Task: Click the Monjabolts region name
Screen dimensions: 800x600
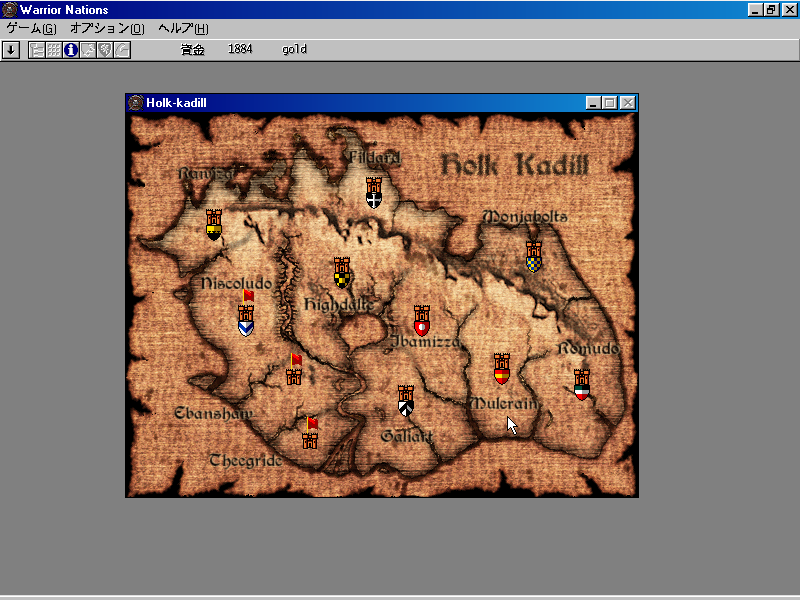Action: click(525, 216)
